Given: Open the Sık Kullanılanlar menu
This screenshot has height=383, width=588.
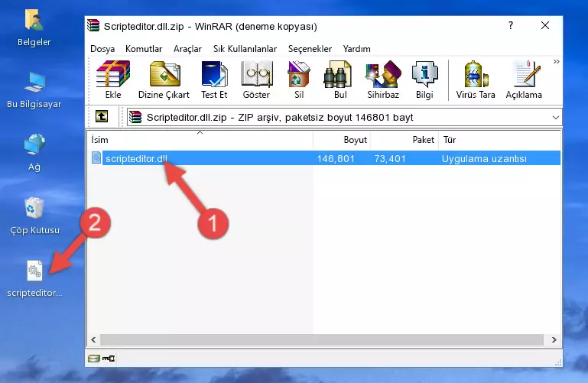Looking at the screenshot, I should point(245,49).
